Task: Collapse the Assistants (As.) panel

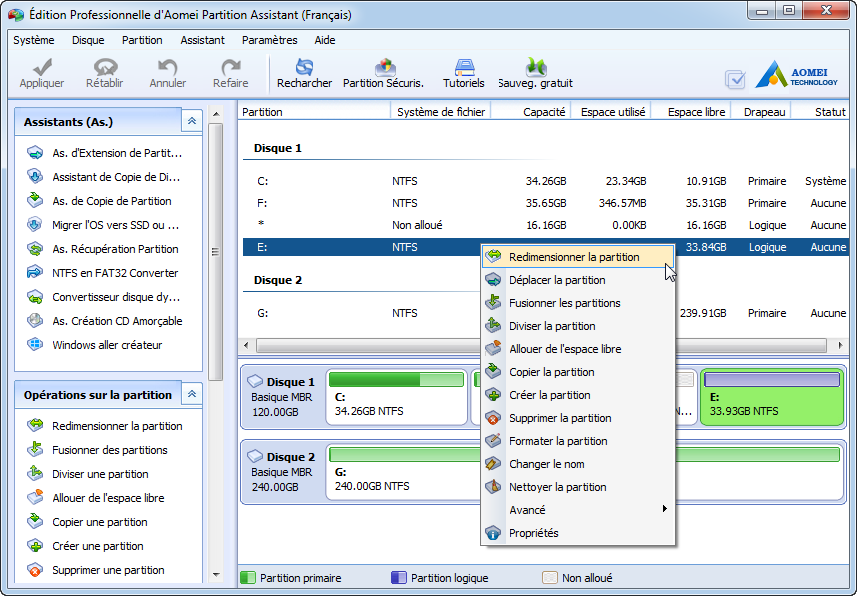Action: click(191, 121)
